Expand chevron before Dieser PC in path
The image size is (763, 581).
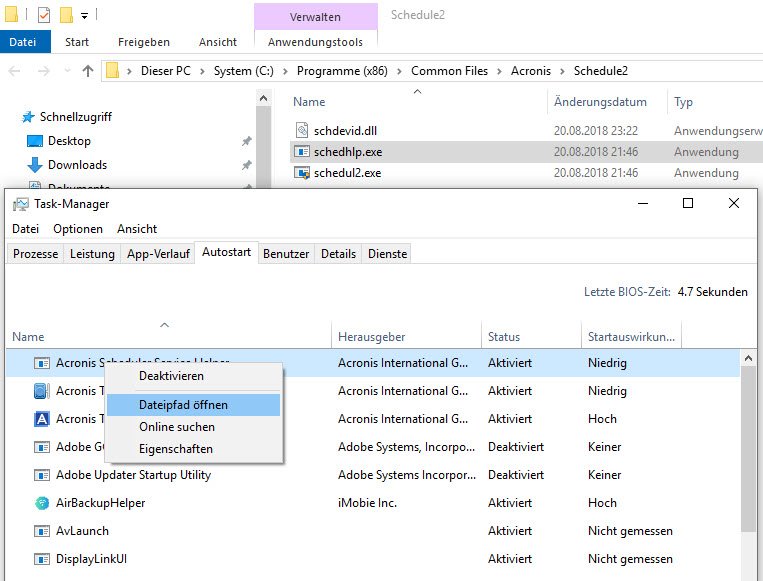pos(129,71)
